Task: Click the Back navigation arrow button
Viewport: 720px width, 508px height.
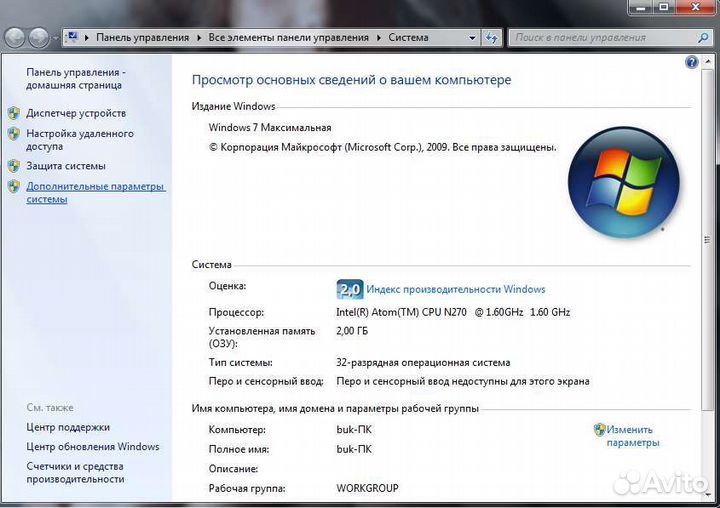Action: 15,38
